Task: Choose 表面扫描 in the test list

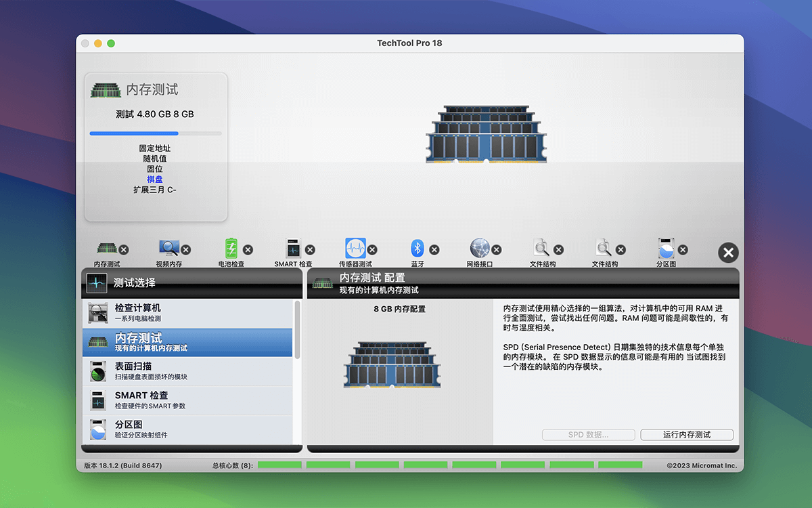Action: pyautogui.click(x=187, y=371)
